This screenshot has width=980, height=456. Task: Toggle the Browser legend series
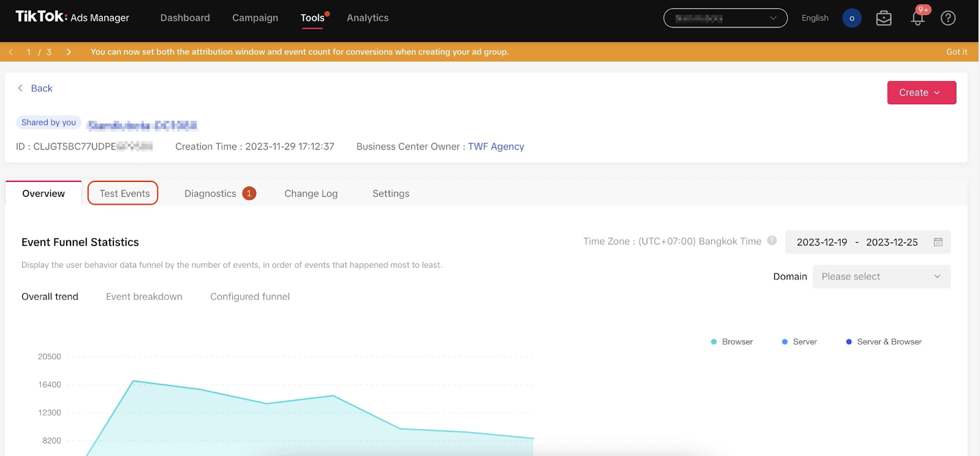pos(732,342)
